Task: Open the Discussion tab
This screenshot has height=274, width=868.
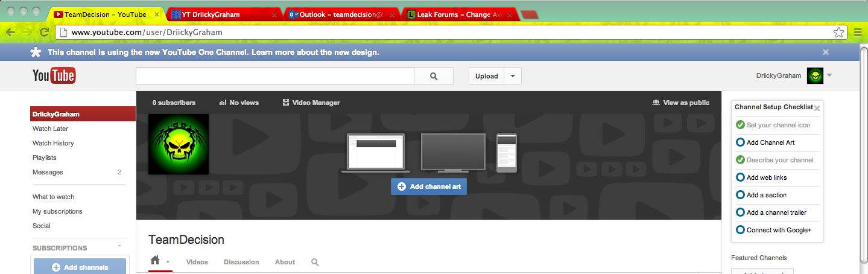Action: [241, 262]
